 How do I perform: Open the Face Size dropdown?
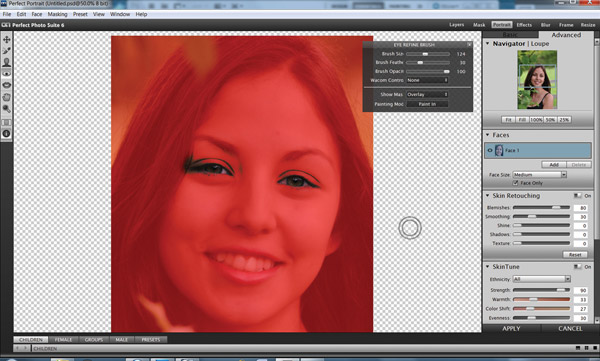(539, 175)
